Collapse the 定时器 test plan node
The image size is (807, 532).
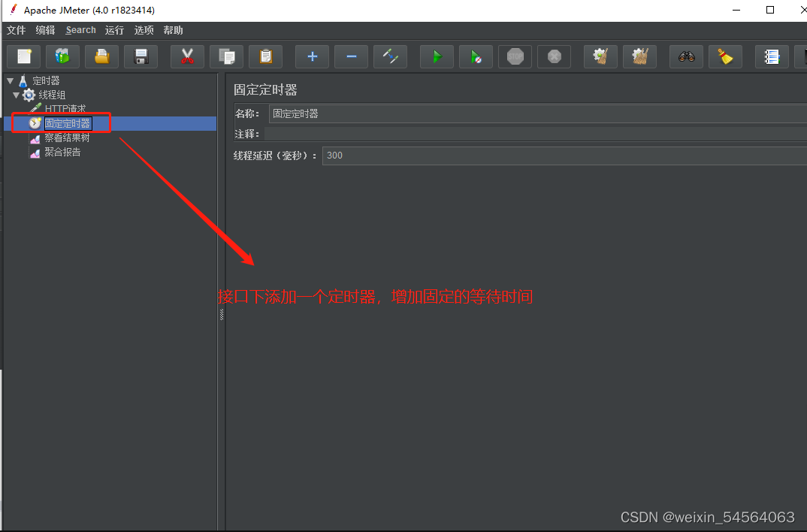coord(11,81)
